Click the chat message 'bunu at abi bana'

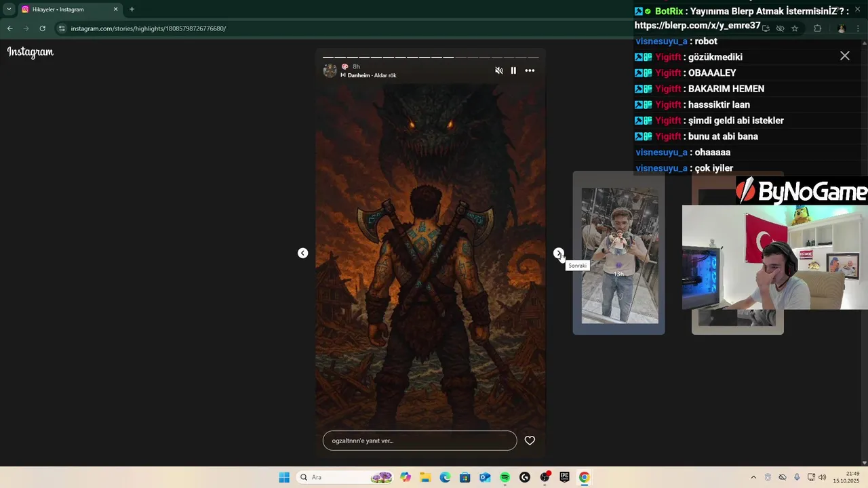723,136
